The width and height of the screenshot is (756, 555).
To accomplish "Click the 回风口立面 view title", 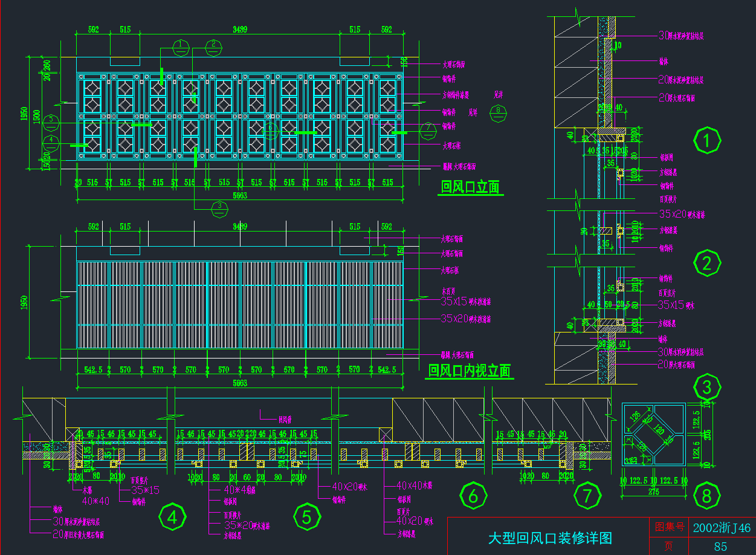I will click(x=470, y=187).
